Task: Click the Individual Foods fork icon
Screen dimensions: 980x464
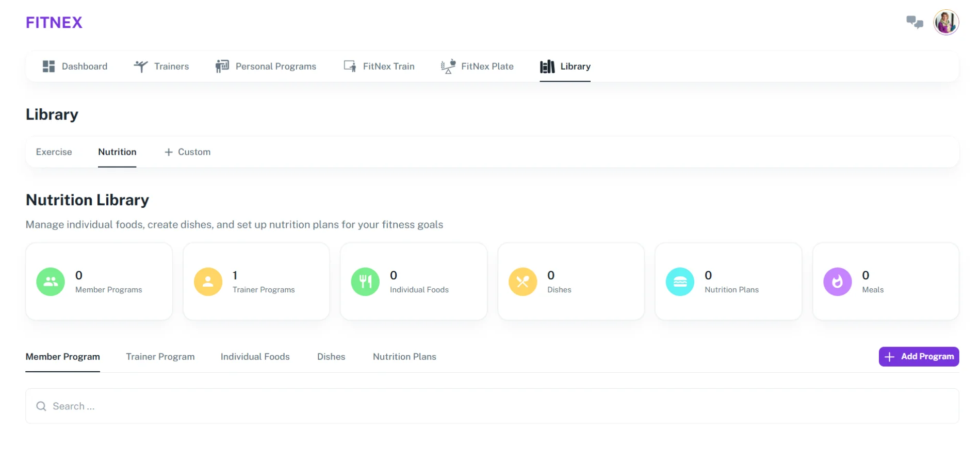Action: [x=365, y=281]
